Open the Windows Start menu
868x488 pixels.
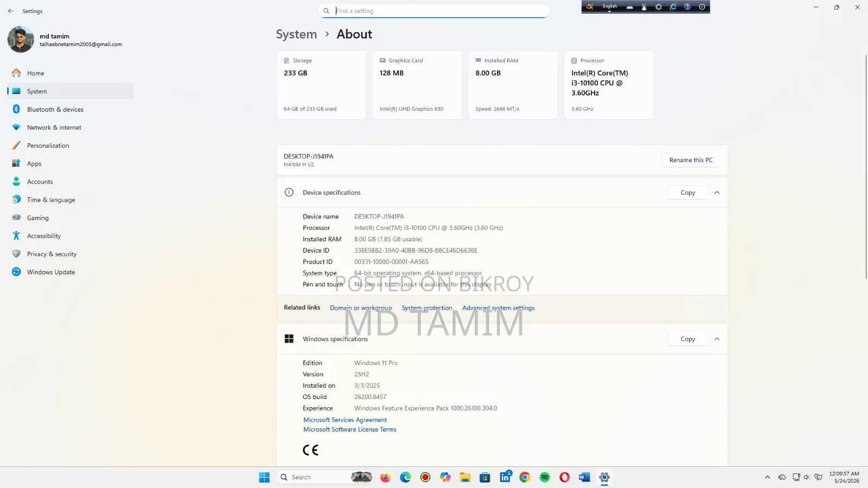(264, 477)
